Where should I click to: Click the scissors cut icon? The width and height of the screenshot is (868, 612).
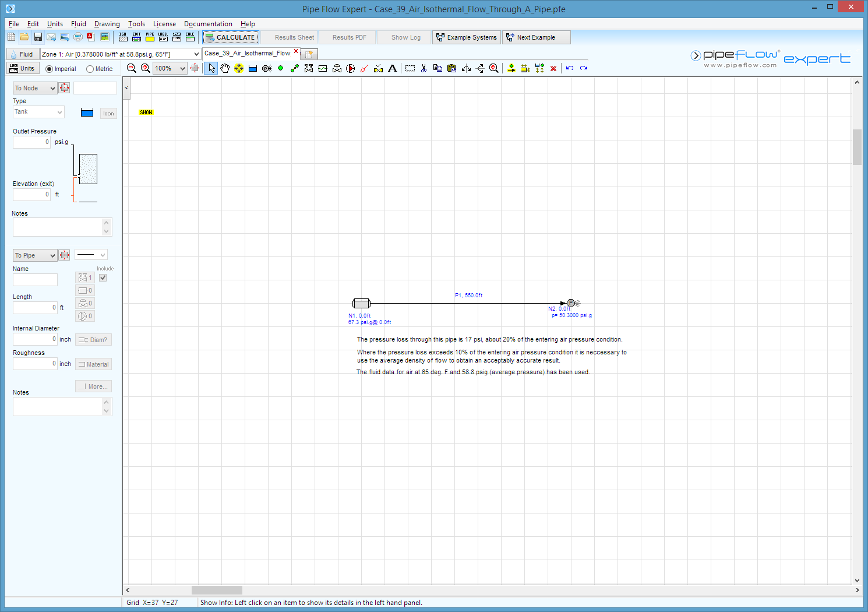pos(424,68)
